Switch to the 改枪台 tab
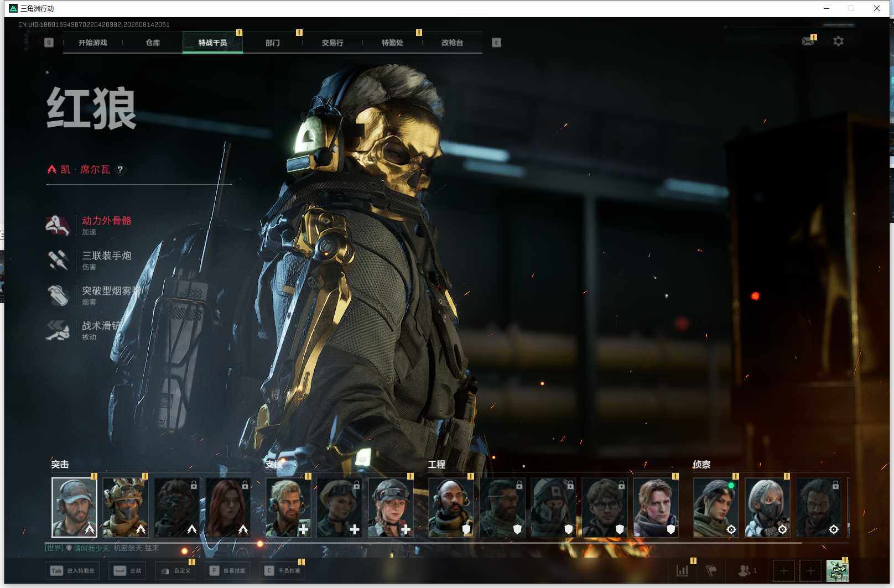Viewport: 894px width, 588px height. 452,43
